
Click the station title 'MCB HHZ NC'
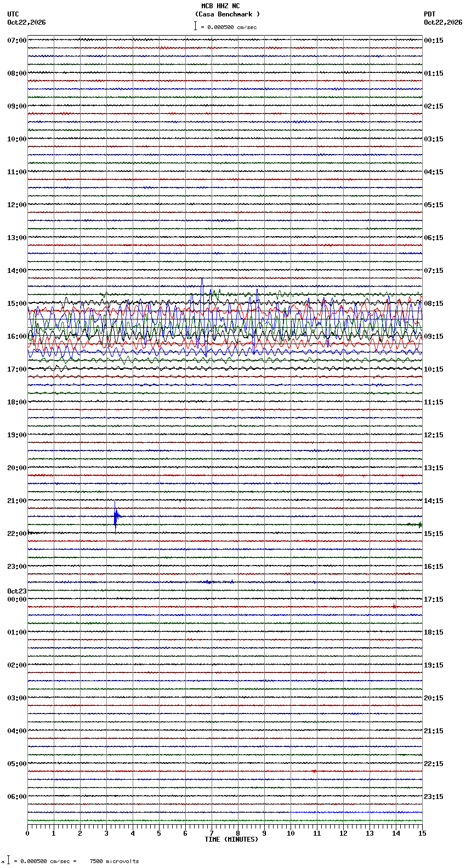[x=220, y=6]
